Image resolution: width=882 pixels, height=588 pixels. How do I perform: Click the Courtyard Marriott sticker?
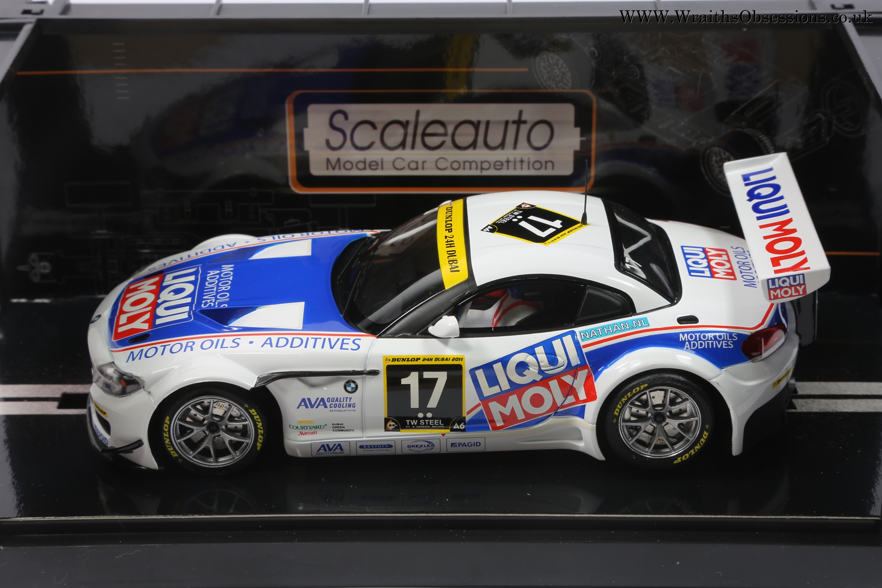coord(307,428)
